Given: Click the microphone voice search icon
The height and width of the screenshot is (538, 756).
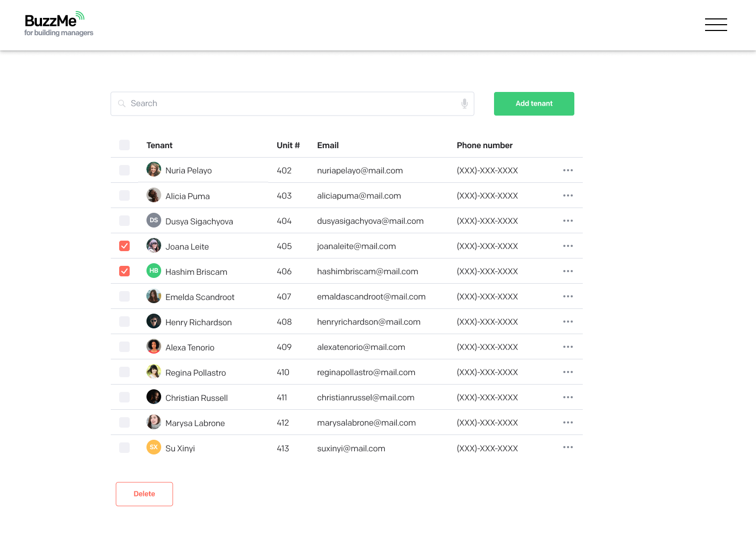Looking at the screenshot, I should point(465,104).
